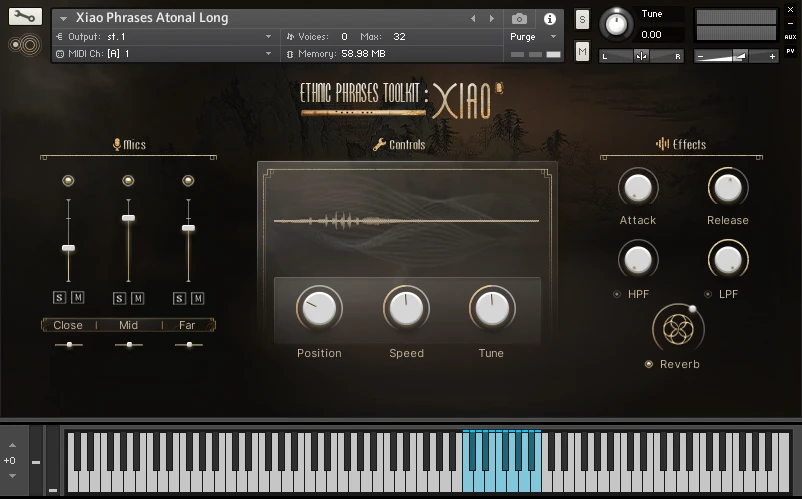Open the instrument info icon
Viewport: 802px width, 499px height.
click(x=550, y=19)
